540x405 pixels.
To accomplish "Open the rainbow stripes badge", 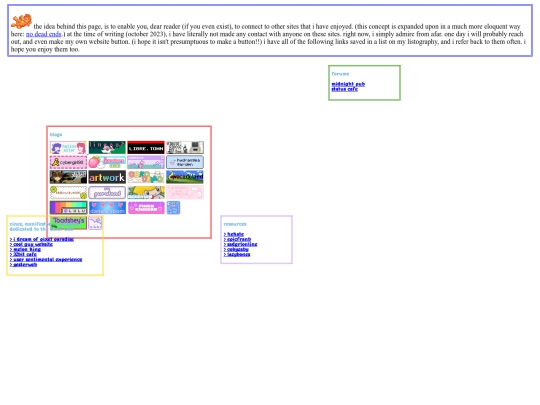I will coord(68,208).
